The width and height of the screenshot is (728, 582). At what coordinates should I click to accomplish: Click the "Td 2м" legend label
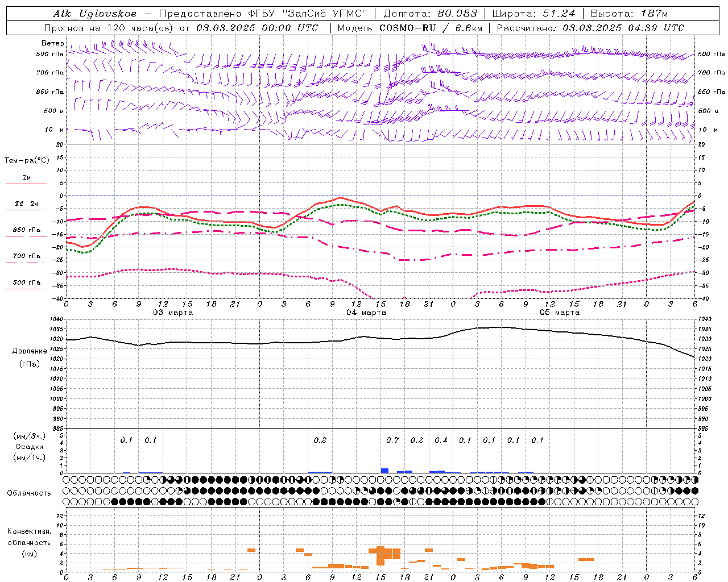(x=26, y=203)
